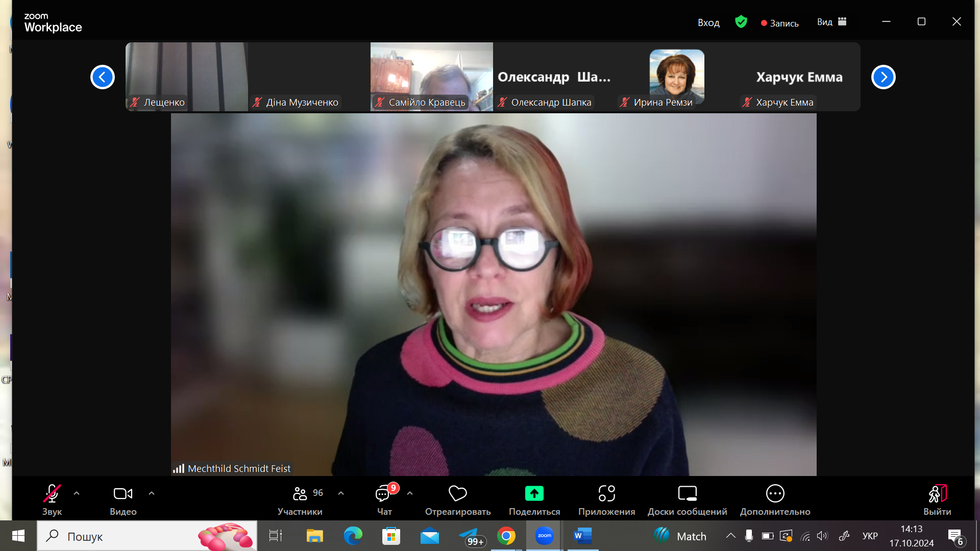
Task: Expand video options arrow beside Видео
Action: [152, 493]
